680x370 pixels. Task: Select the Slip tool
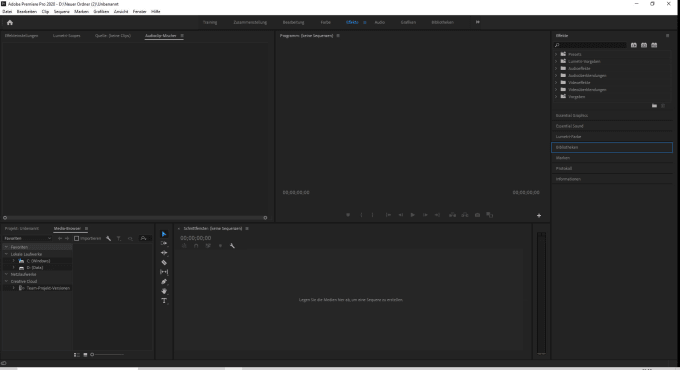click(x=164, y=272)
